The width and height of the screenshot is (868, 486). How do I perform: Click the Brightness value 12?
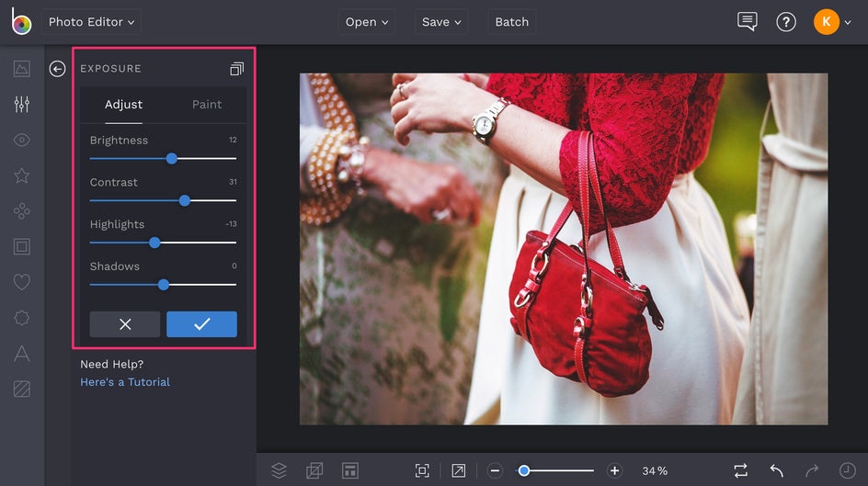pyautogui.click(x=233, y=140)
